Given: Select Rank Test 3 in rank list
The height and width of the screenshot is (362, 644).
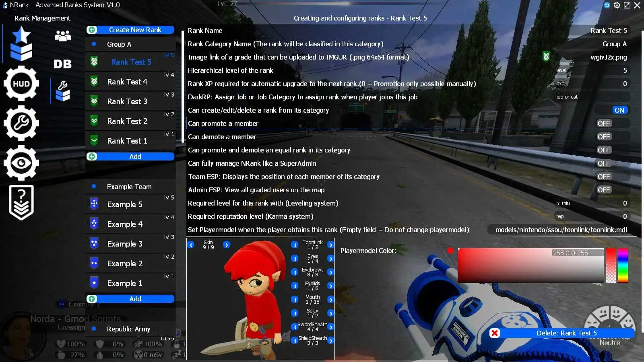Looking at the screenshot, I should [x=127, y=101].
